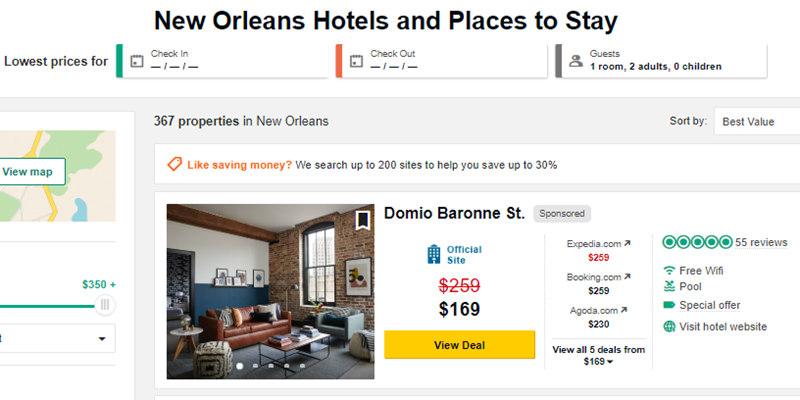
Task: Click the Check In calendar icon
Action: 135,60
